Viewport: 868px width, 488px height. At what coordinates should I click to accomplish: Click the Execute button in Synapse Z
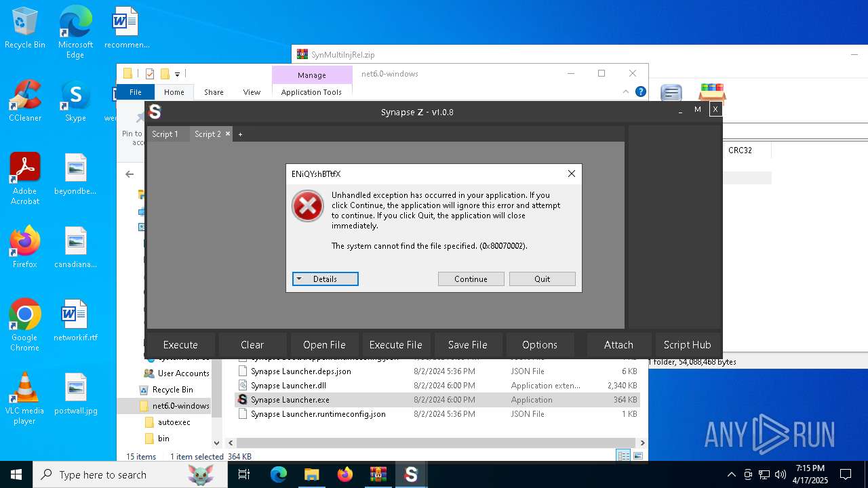(x=180, y=345)
